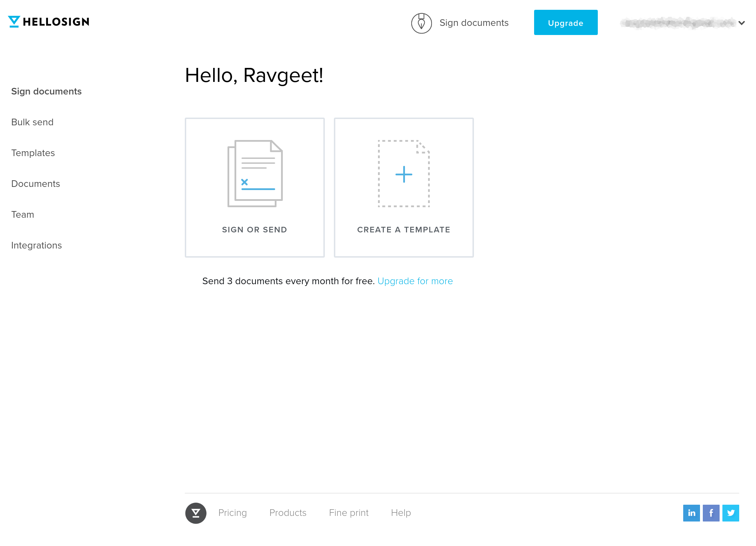This screenshot has height=546, width=756.
Task: Navigate to Integrations in sidebar
Action: [36, 245]
